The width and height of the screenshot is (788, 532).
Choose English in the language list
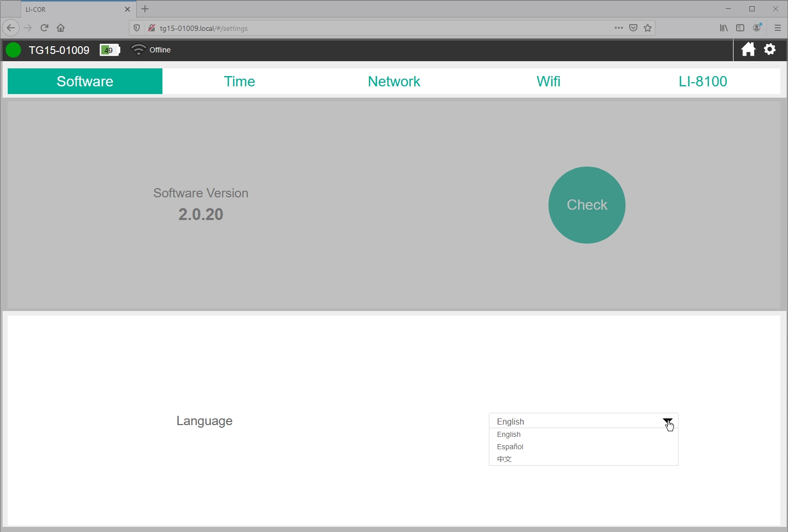click(x=583, y=434)
